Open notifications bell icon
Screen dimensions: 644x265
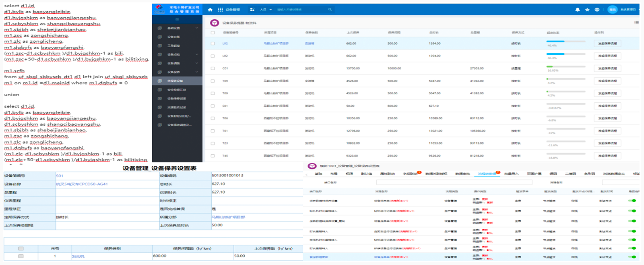pyautogui.click(x=578, y=10)
